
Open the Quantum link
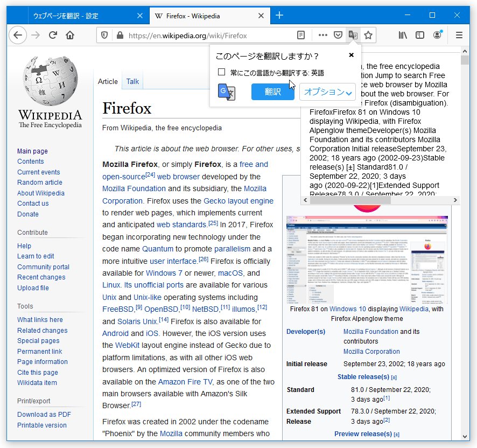pos(158,249)
